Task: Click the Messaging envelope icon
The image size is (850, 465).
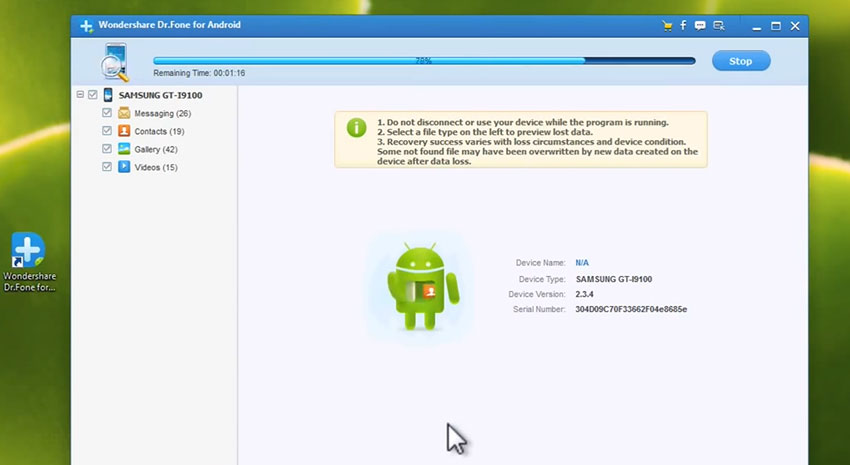Action: 124,113
